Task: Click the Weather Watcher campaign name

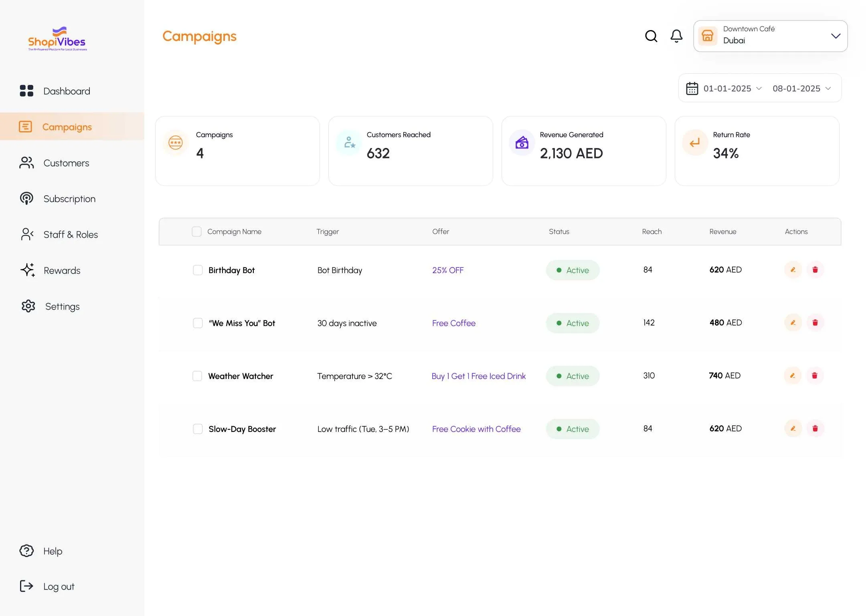Action: [x=241, y=376]
